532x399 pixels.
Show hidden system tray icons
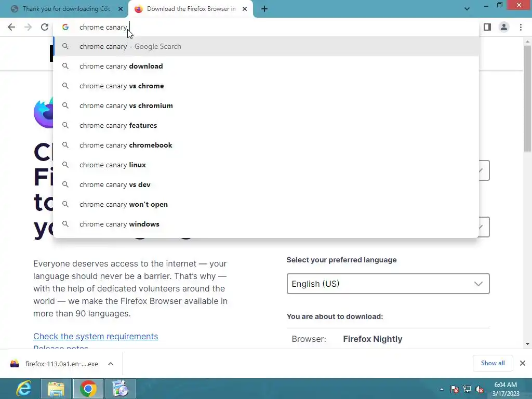coord(442,389)
